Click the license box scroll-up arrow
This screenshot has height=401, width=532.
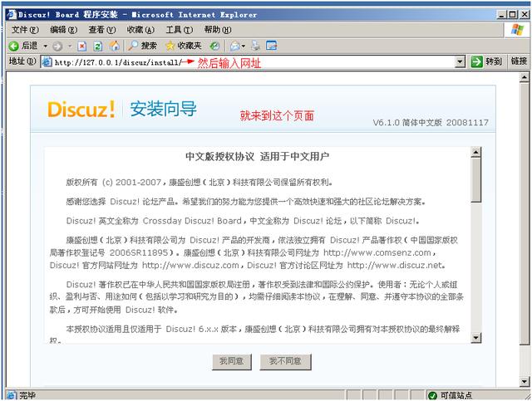(x=476, y=152)
